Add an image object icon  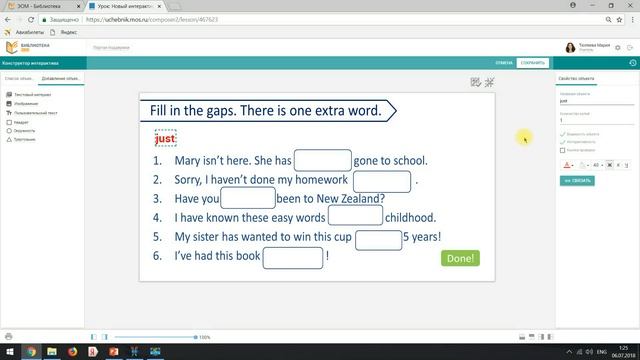tap(9, 104)
